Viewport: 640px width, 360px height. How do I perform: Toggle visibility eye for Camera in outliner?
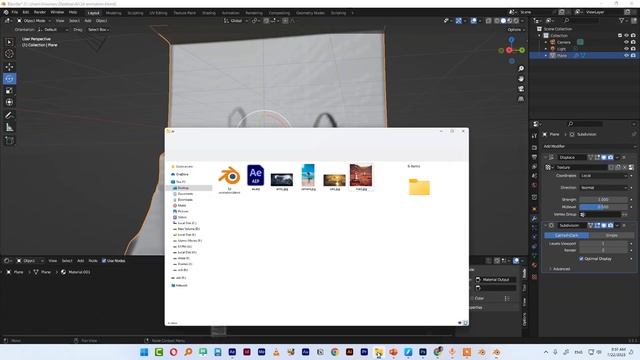tap(626, 42)
